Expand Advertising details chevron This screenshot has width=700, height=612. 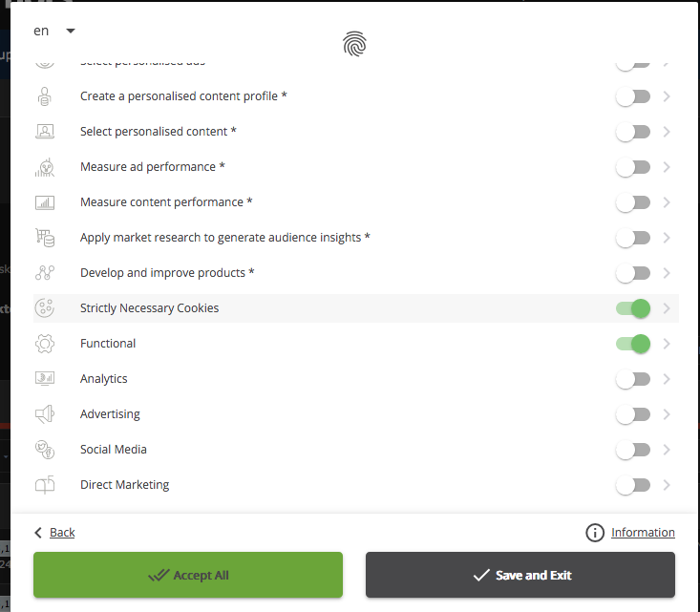[x=667, y=414]
